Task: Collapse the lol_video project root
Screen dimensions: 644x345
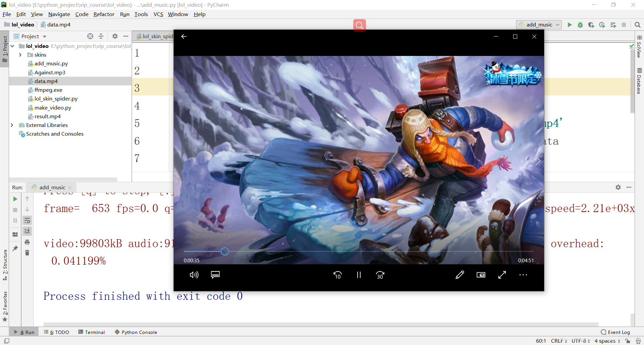Action: pyautogui.click(x=12, y=46)
